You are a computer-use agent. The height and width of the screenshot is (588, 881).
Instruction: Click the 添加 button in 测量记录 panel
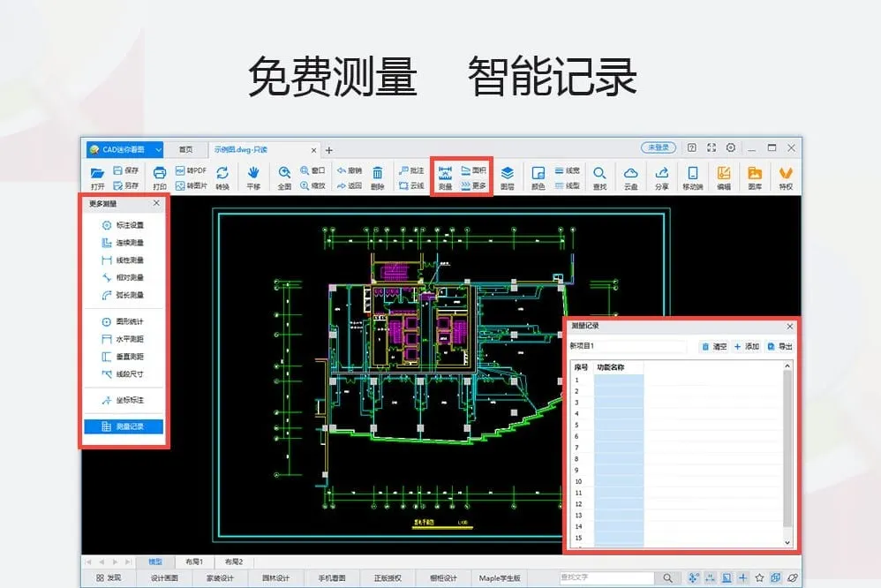coord(746,346)
